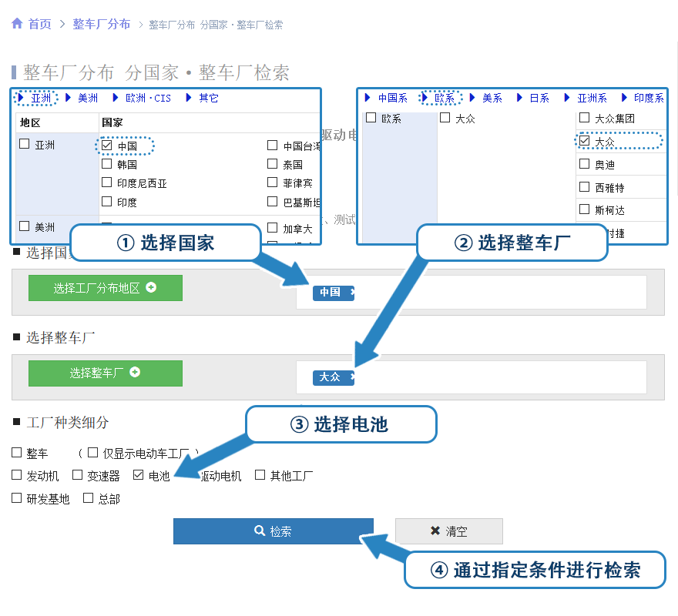Click plus icon on 选择整车厂 button
Image resolution: width=678 pixels, height=616 pixels.
pos(135,372)
